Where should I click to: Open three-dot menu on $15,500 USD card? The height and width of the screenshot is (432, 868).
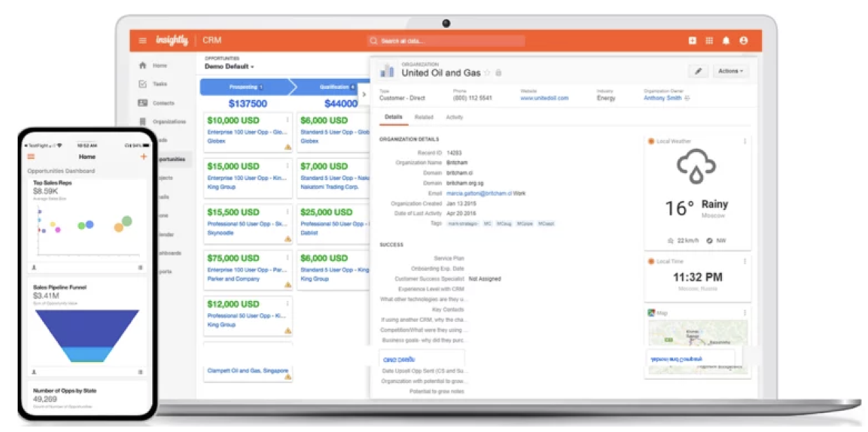(x=288, y=212)
